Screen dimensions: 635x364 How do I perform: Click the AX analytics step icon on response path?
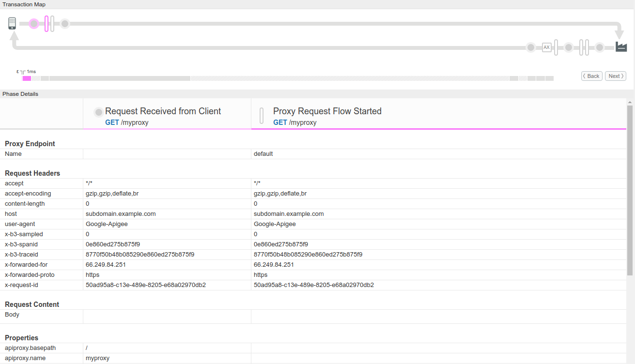[x=547, y=47]
